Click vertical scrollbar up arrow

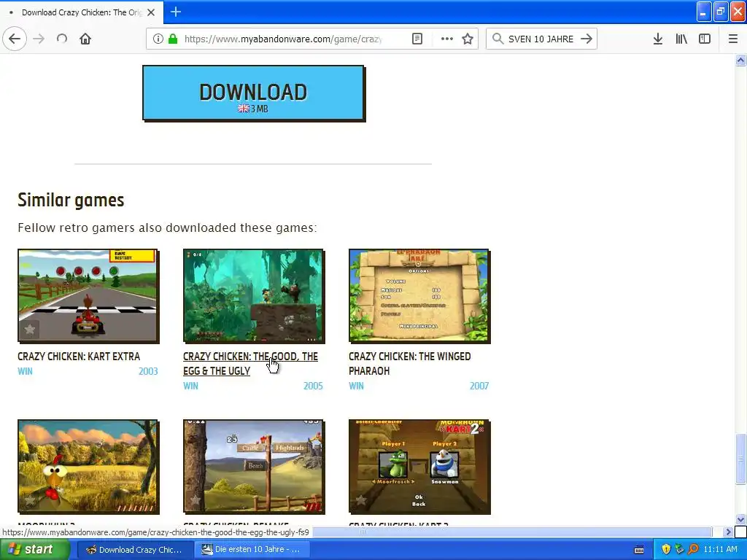(x=740, y=60)
